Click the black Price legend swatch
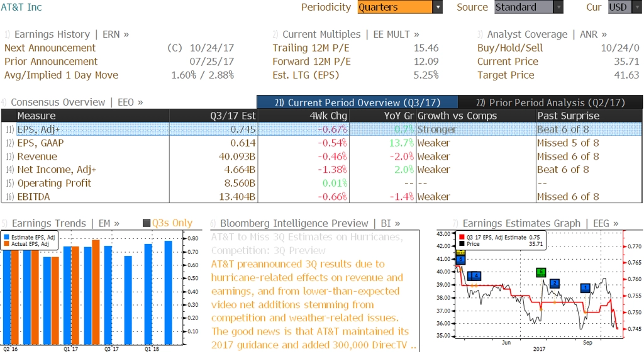Image resolution: width=644 pixels, height=354 pixels. pyautogui.click(x=462, y=244)
